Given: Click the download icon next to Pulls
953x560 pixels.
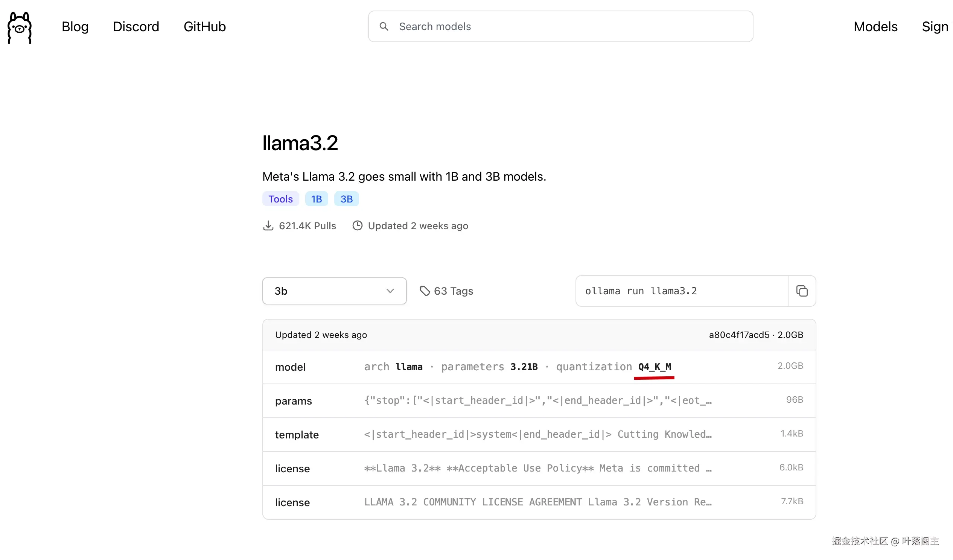Looking at the screenshot, I should pyautogui.click(x=268, y=226).
